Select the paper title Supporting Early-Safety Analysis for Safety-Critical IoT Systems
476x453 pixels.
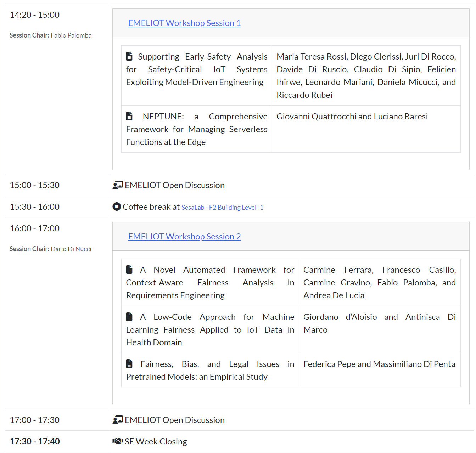(x=197, y=69)
